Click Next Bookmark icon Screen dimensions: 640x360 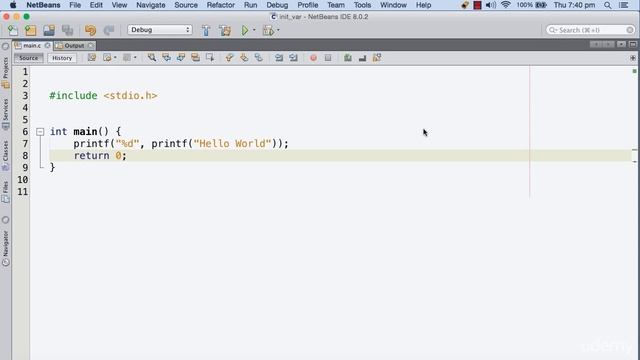[244, 58]
